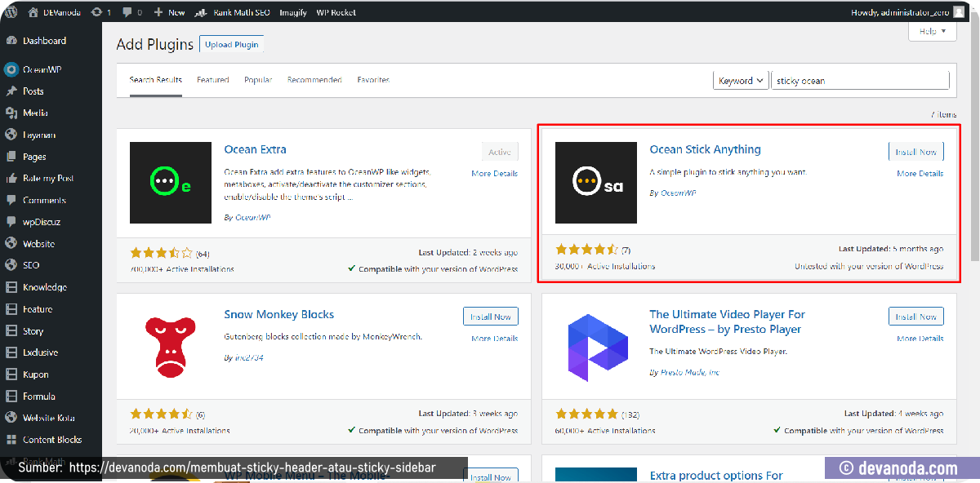Viewport: 980px width, 483px height.
Task: Open the Keyword search type dropdown
Action: [x=742, y=81]
